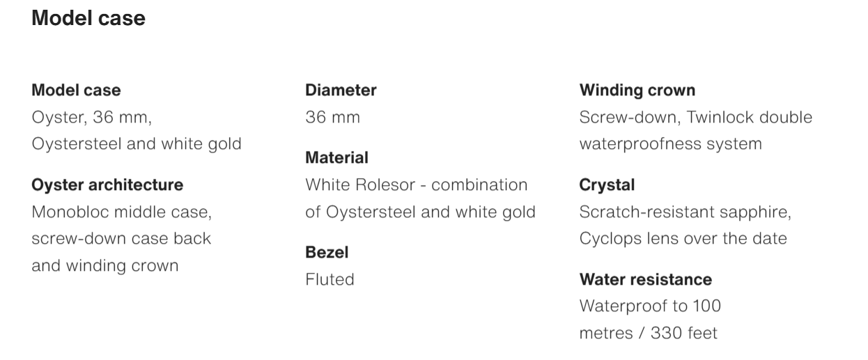The width and height of the screenshot is (868, 360).
Task: Select the "Monobloc middle case," text line
Action: click(x=121, y=212)
